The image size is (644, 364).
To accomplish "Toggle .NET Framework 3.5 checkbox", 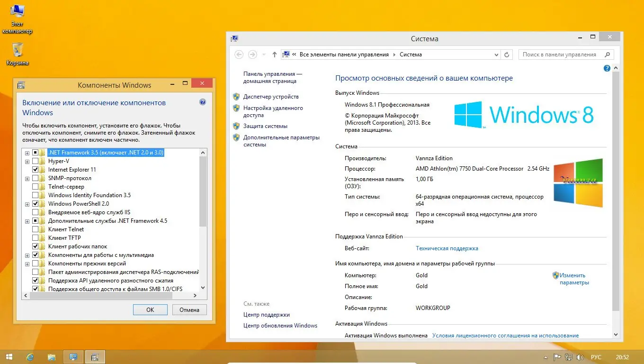I will tap(35, 153).
